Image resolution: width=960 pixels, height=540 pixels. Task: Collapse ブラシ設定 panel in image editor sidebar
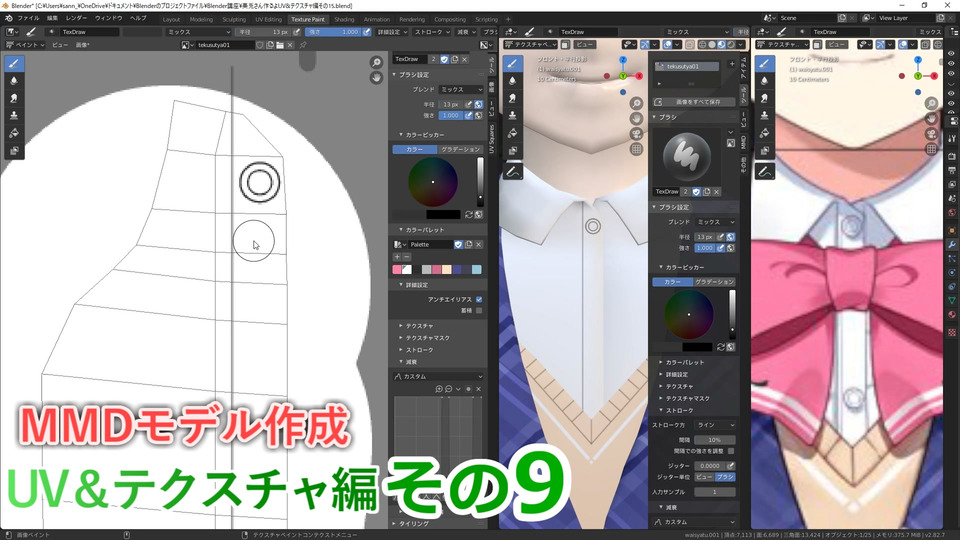[x=413, y=75]
